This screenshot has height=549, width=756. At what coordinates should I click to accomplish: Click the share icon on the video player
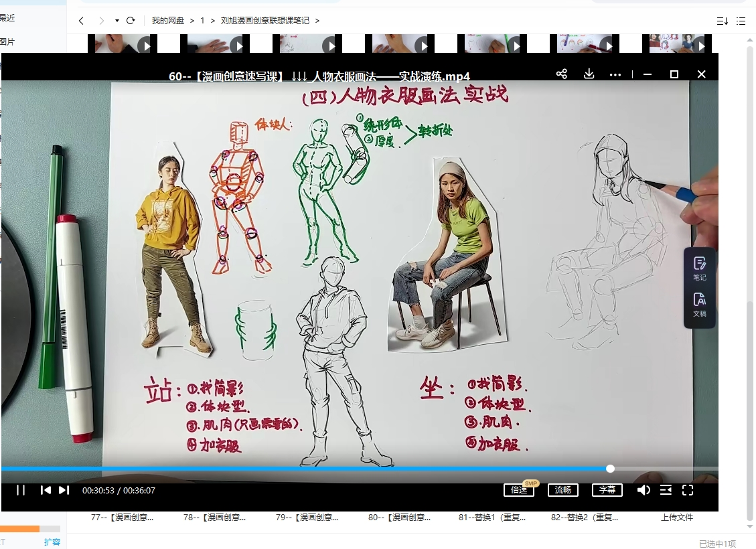(x=561, y=74)
